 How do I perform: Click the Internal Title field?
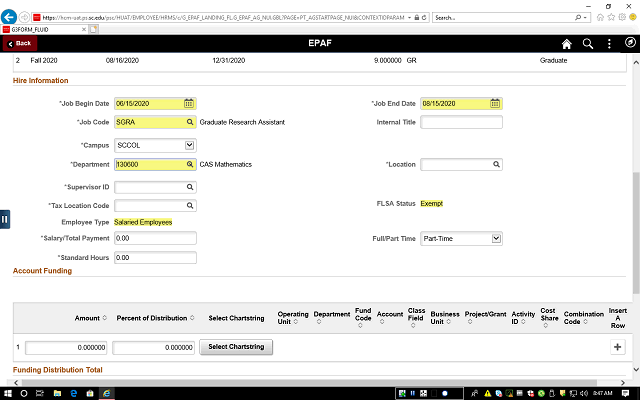coord(461,122)
